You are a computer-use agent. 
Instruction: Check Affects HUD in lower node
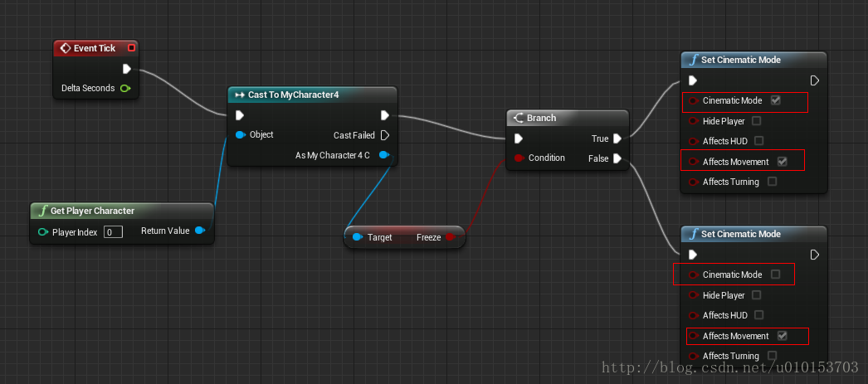[x=759, y=315]
